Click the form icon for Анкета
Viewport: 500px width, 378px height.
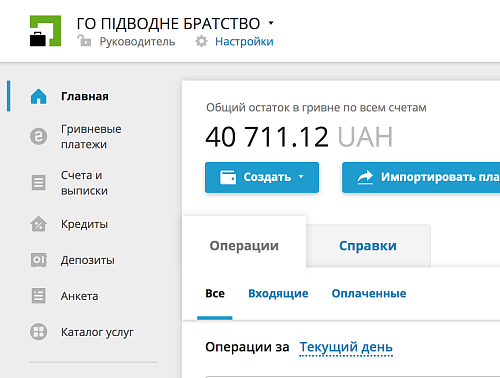point(39,296)
